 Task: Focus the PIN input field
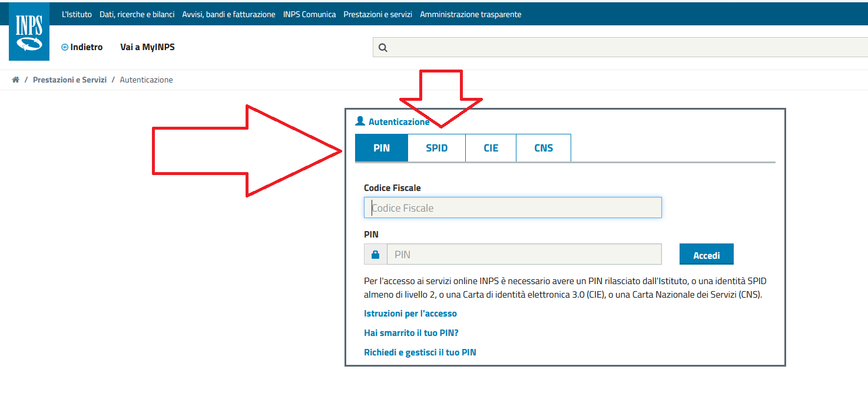(524, 255)
